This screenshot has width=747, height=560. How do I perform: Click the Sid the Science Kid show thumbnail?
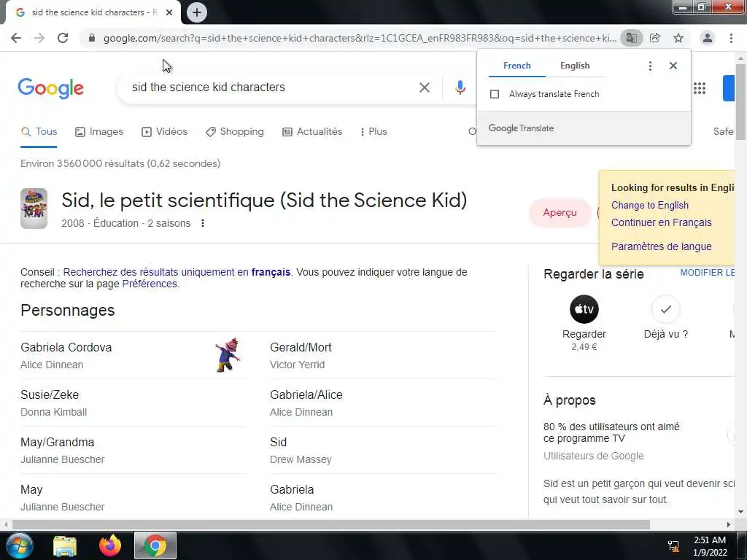click(x=34, y=209)
